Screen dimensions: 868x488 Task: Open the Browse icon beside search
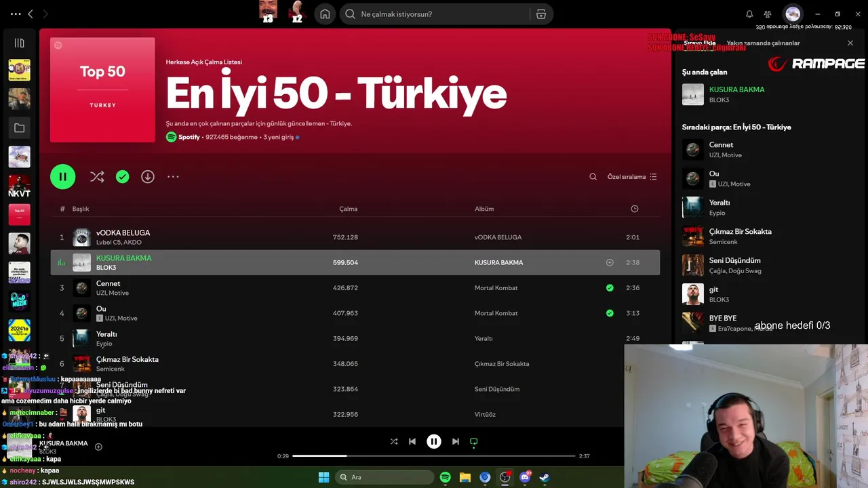tap(540, 14)
